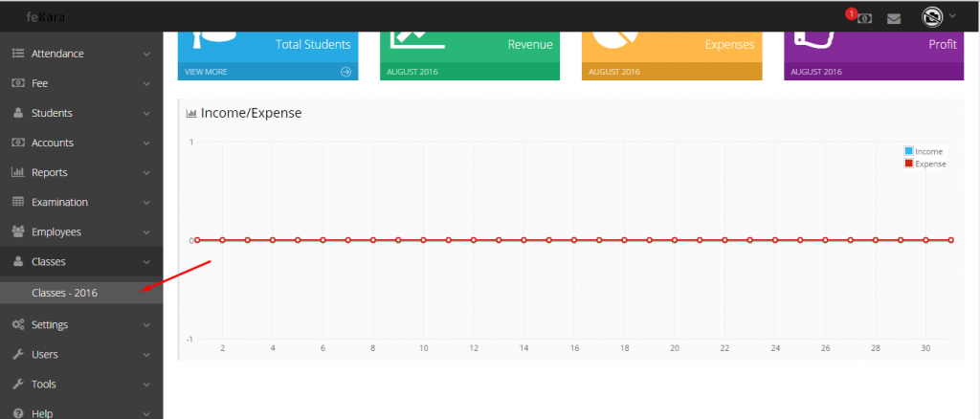The height and width of the screenshot is (419, 980).
Task: Open the Students menu item
Action: tap(81, 113)
